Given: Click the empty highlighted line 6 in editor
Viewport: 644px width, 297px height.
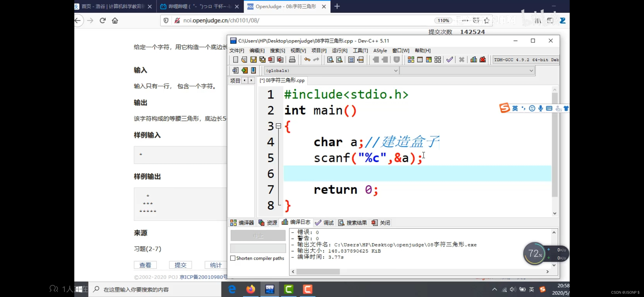Looking at the screenshot, I should click(413, 174).
